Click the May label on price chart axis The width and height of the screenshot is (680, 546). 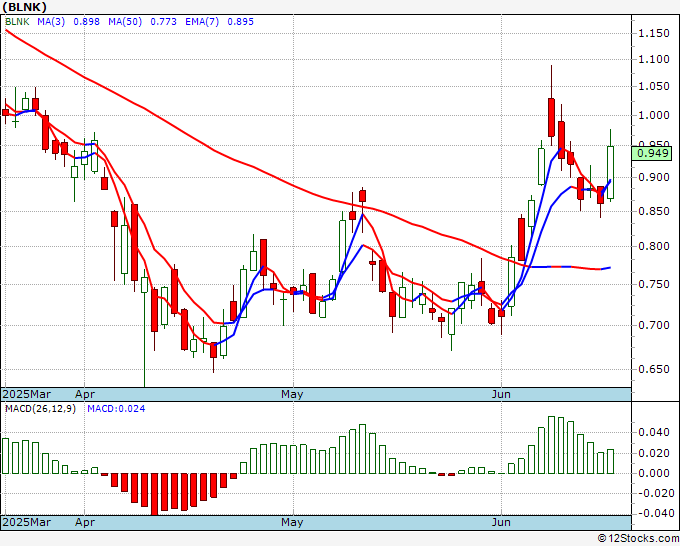[x=292, y=394]
